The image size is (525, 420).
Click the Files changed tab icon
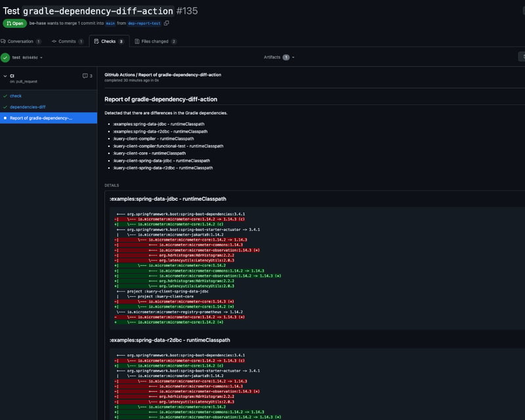(x=137, y=41)
